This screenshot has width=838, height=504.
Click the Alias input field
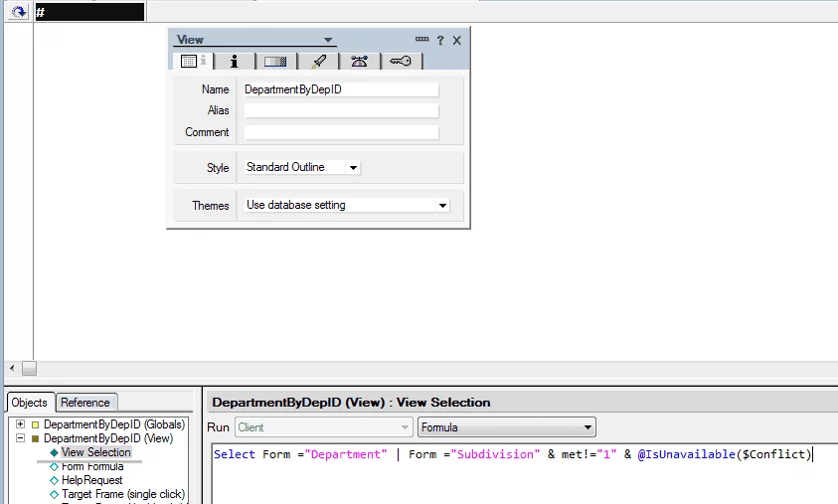click(341, 110)
